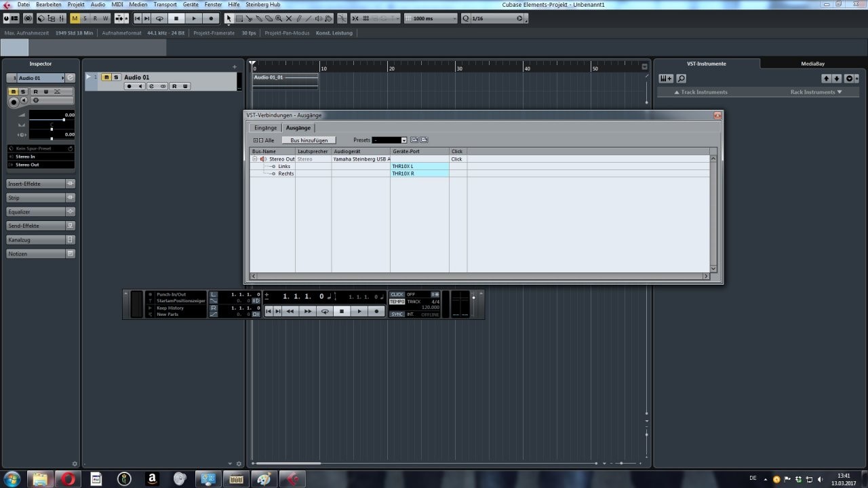The image size is (868, 488).
Task: Select the Erase tool
Action: [x=269, y=18]
